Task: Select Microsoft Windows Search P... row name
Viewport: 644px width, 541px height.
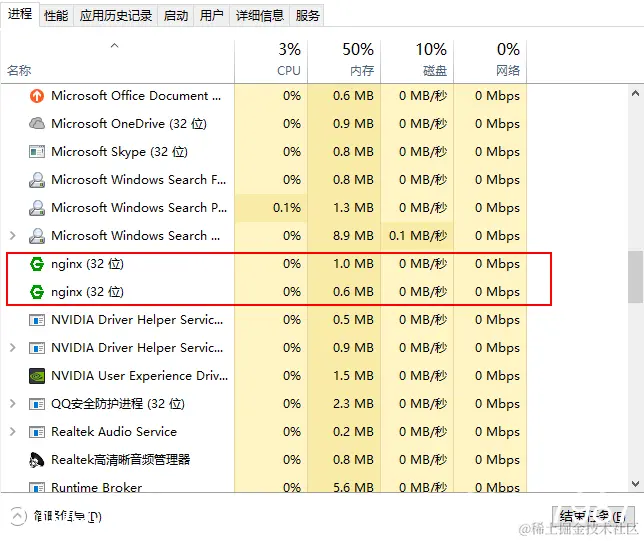Action: point(139,208)
